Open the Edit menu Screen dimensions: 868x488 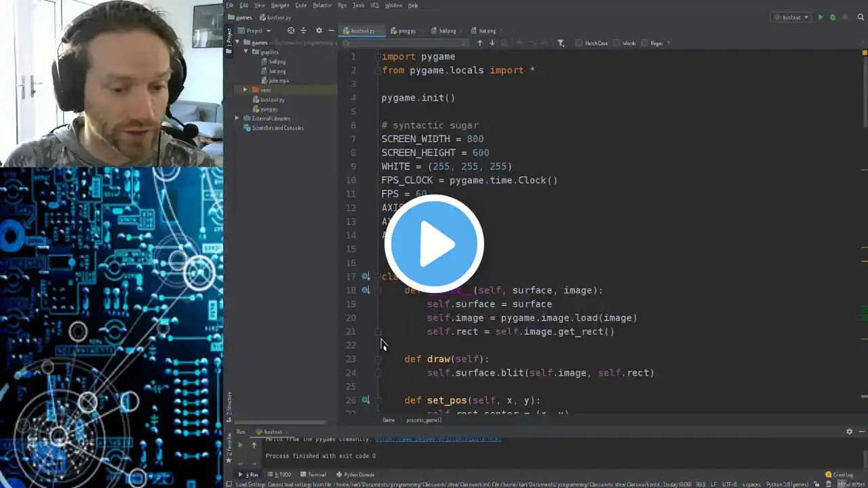(x=244, y=5)
